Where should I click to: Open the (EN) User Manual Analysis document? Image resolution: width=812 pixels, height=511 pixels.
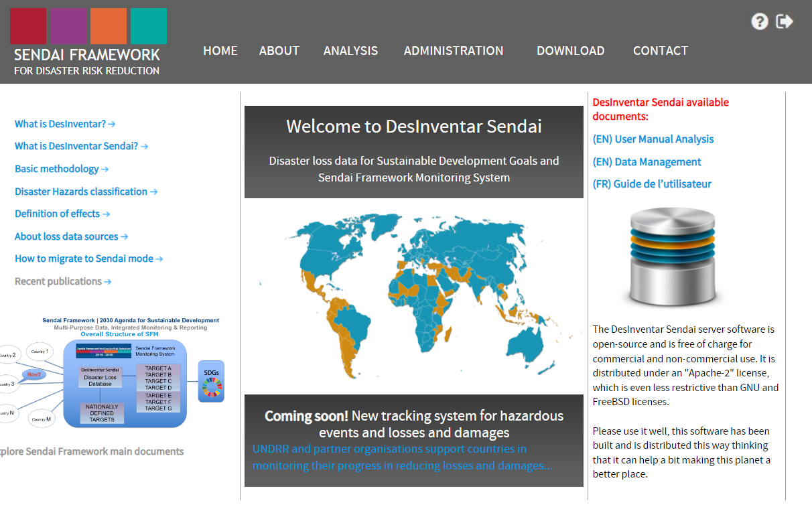tap(653, 139)
